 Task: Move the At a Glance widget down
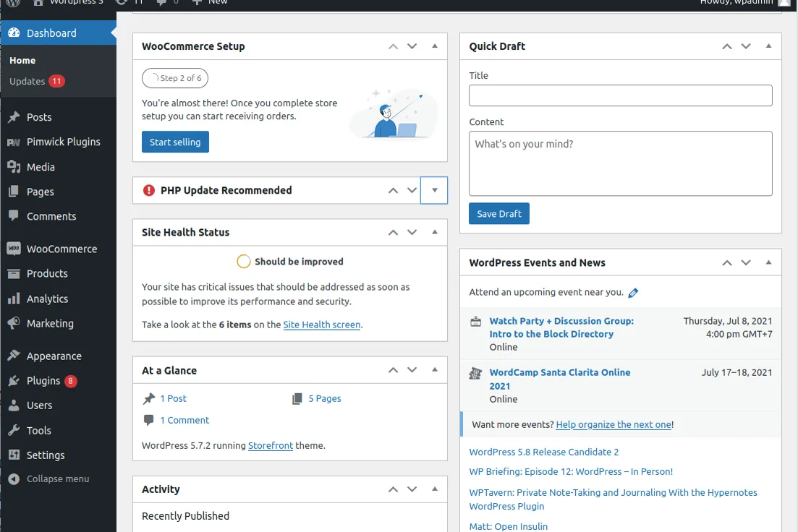[412, 370]
